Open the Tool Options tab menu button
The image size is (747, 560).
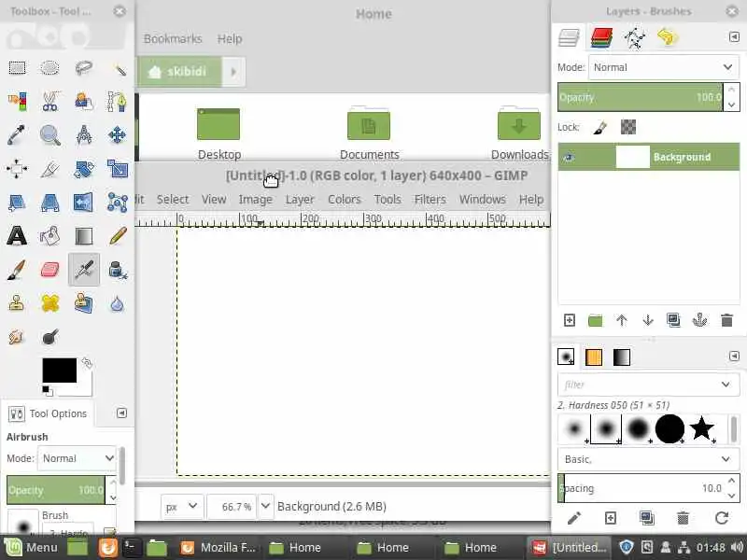tap(121, 413)
